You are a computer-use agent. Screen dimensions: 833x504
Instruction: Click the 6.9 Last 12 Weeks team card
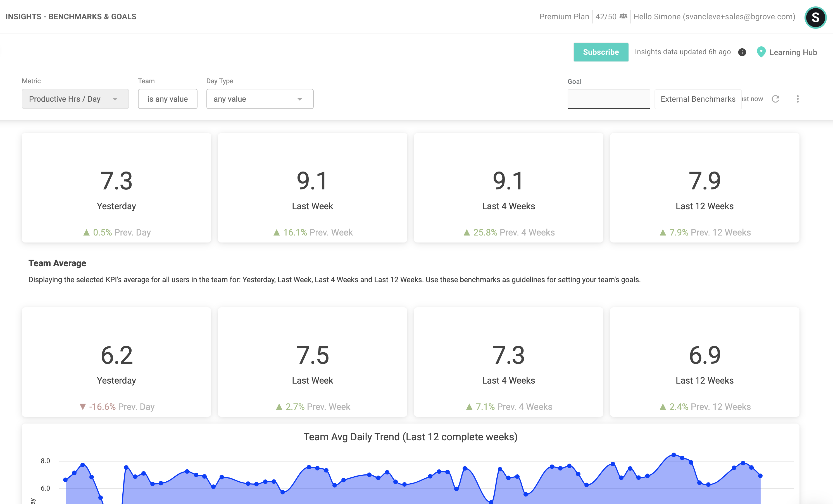point(705,362)
